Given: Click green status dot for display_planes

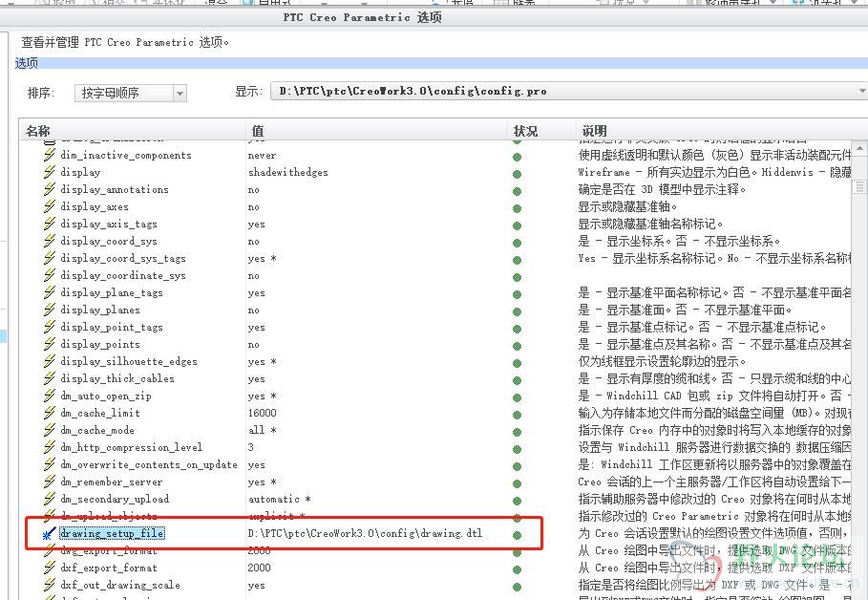Looking at the screenshot, I should pos(517,311).
